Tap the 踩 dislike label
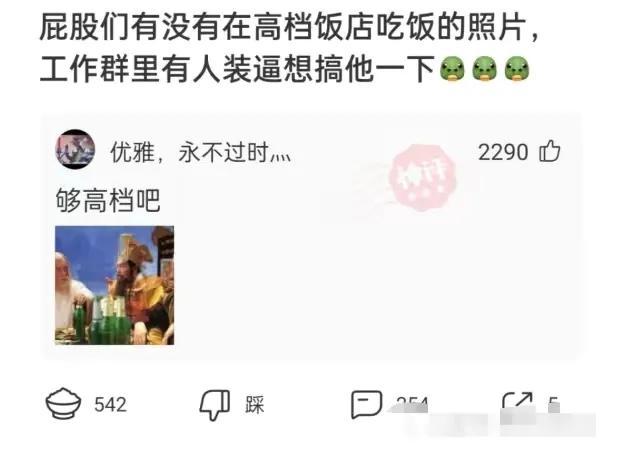Image resolution: width=632 pixels, height=454 pixels. 255,405
